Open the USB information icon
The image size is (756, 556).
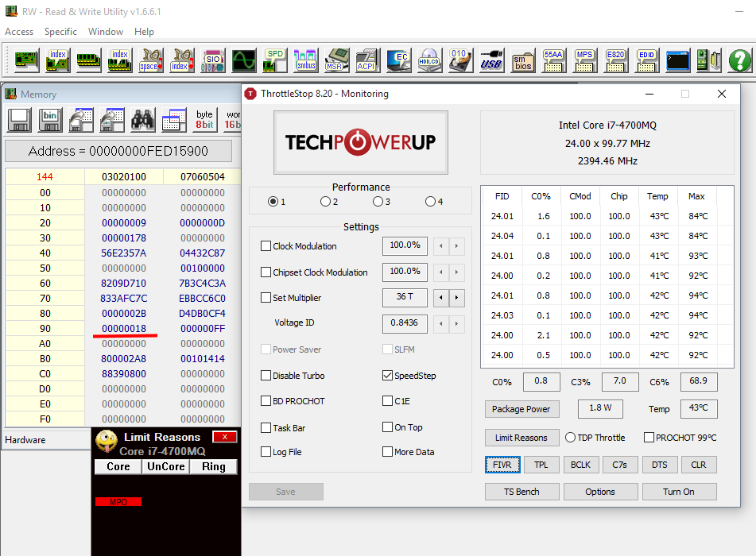491,60
